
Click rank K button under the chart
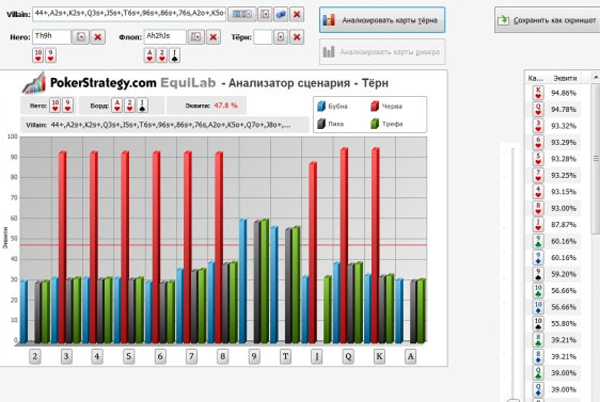pos(379,356)
